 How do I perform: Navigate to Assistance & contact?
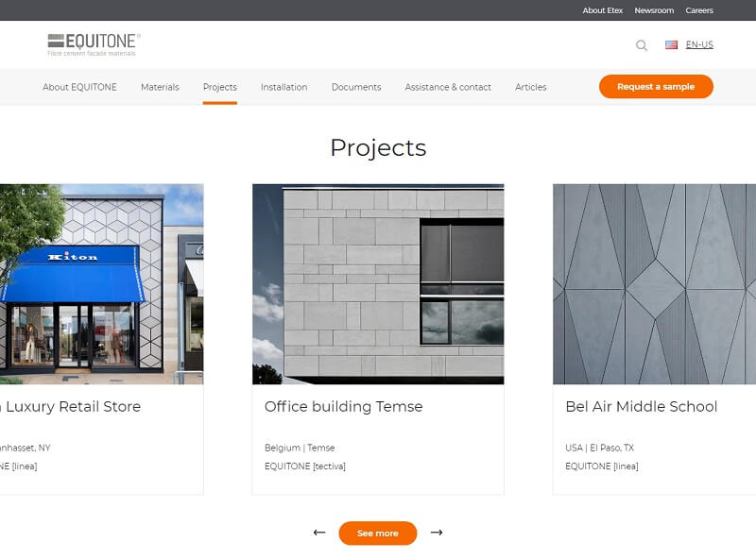448,87
